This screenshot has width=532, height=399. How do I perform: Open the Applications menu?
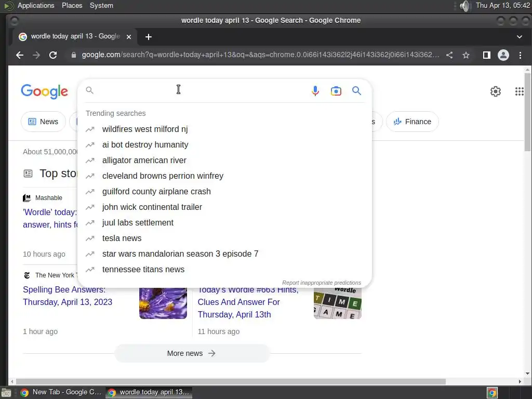click(36, 5)
